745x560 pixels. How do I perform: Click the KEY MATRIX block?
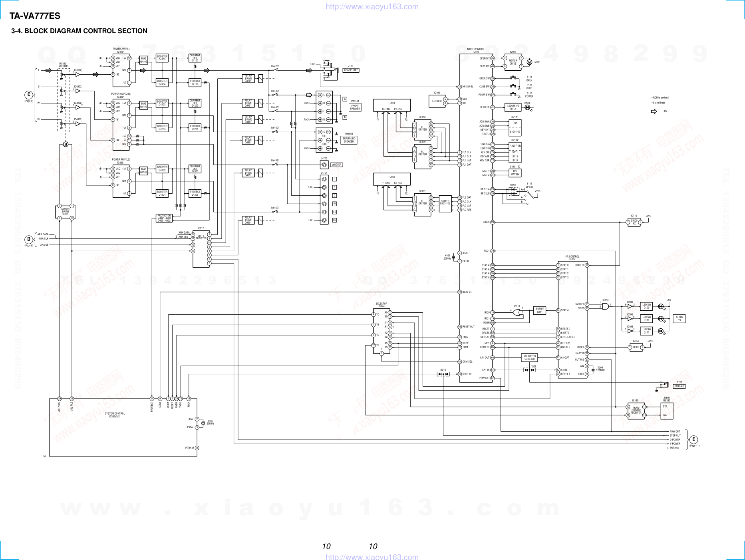515,173
